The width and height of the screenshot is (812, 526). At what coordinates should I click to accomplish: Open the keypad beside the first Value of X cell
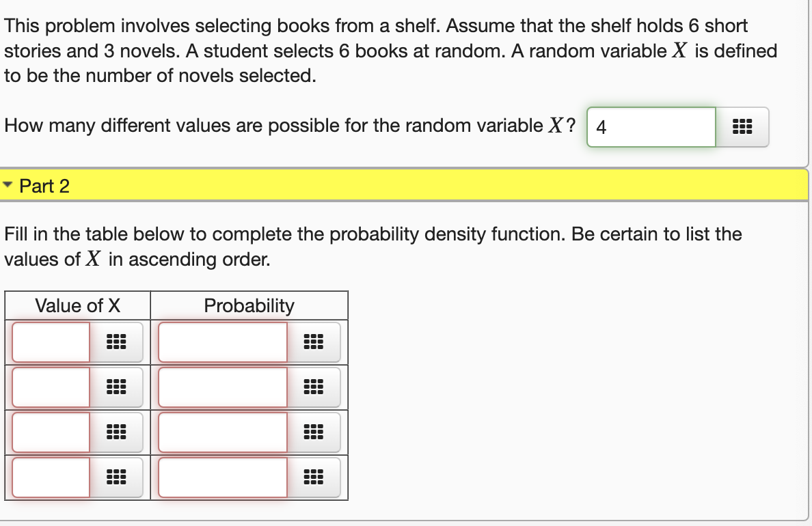(x=118, y=342)
